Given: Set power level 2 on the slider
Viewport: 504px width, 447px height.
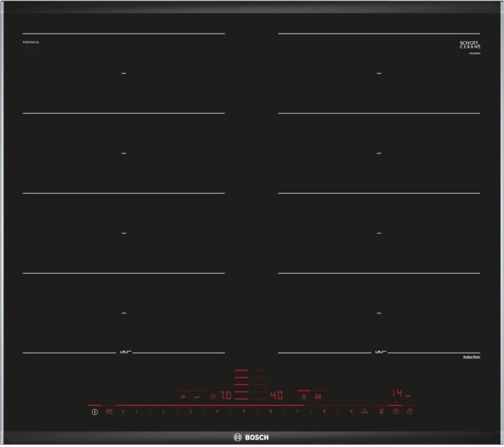Looking at the screenshot, I should (163, 411).
